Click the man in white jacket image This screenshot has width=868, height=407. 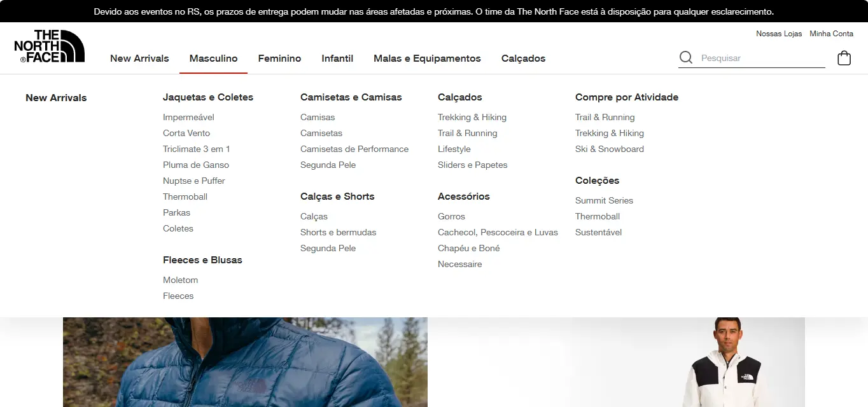pyautogui.click(x=727, y=362)
